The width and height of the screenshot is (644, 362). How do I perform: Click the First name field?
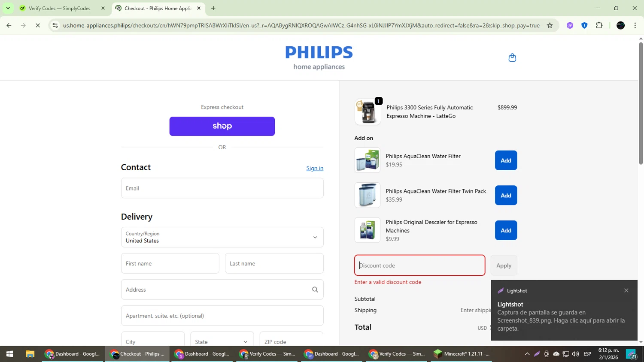(170, 263)
